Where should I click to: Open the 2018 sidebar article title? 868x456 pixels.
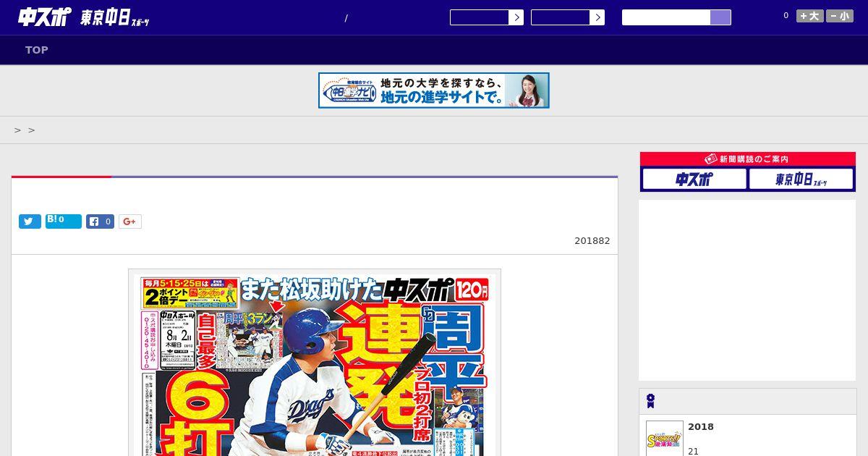click(701, 427)
